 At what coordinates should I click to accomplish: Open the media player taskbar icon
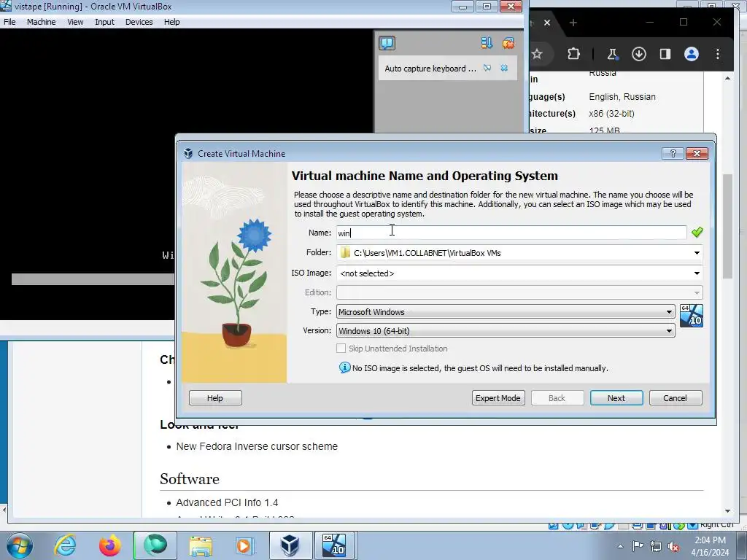tap(244, 545)
